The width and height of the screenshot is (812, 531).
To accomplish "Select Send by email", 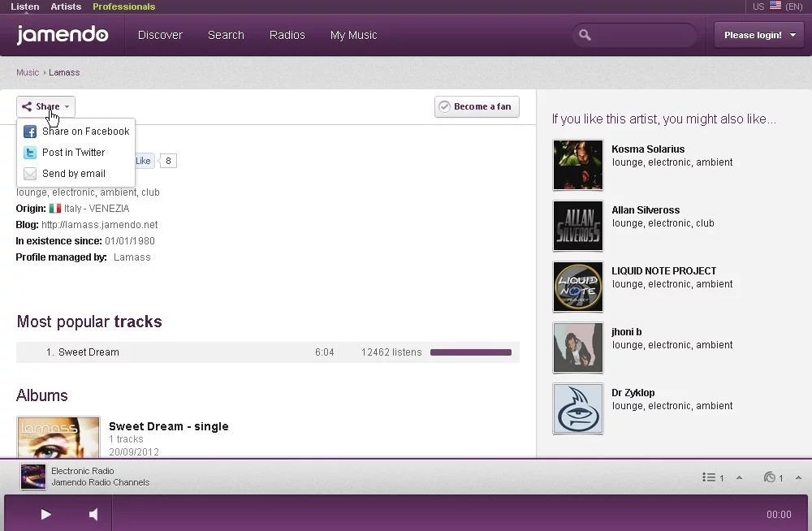I will [76, 174].
